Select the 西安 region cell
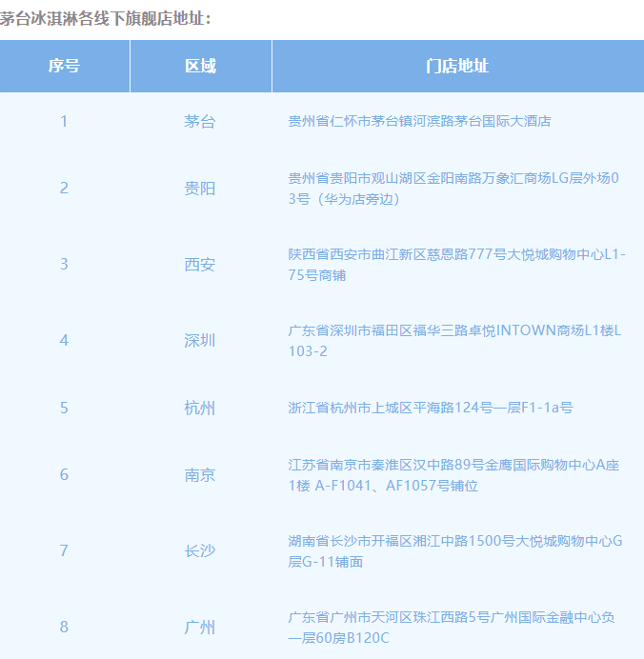This screenshot has width=644, height=659. tap(200, 265)
